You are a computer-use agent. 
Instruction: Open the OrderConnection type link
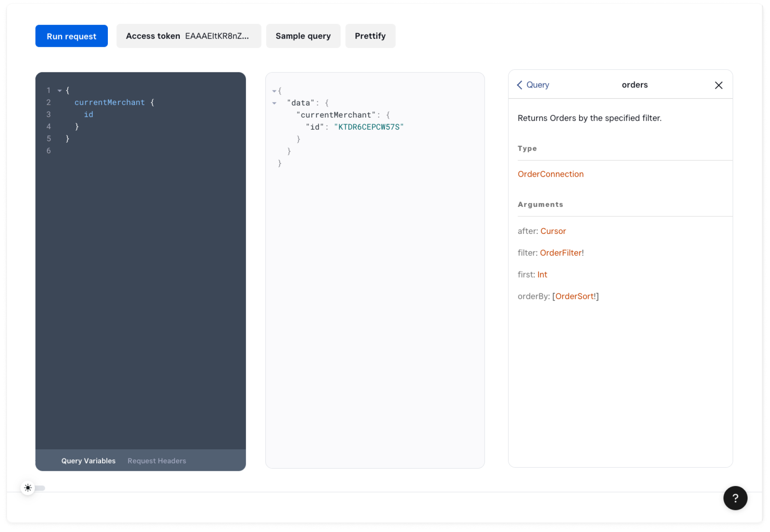click(550, 174)
